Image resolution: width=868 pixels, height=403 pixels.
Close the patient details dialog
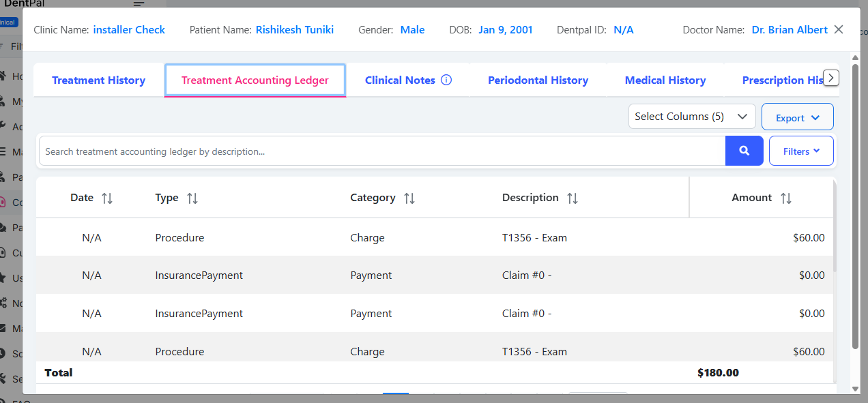[839, 29]
